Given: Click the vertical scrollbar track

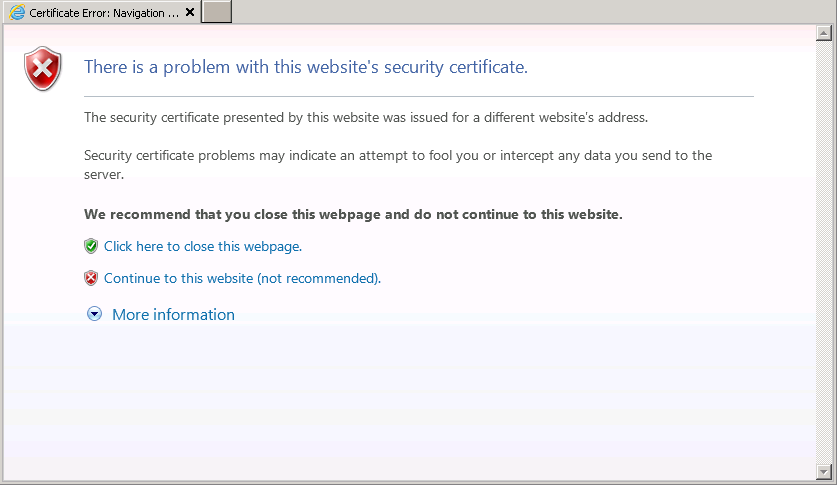Looking at the screenshot, I should pos(824,252).
